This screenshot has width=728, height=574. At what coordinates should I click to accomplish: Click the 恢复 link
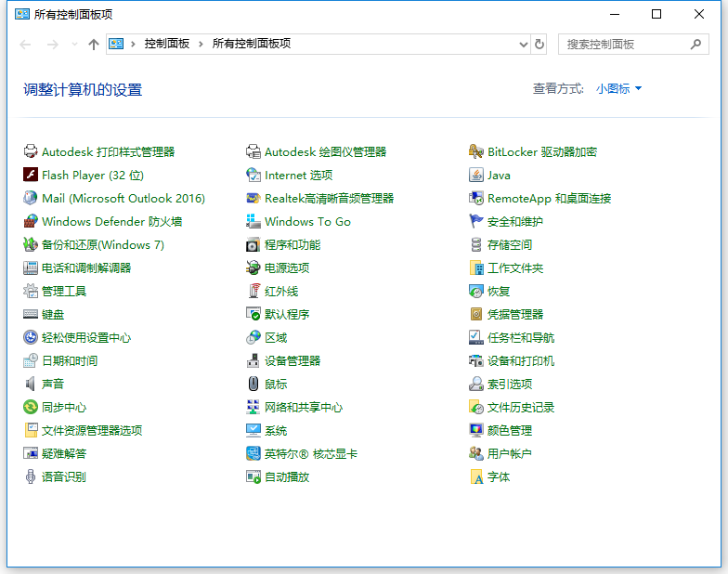point(499,292)
